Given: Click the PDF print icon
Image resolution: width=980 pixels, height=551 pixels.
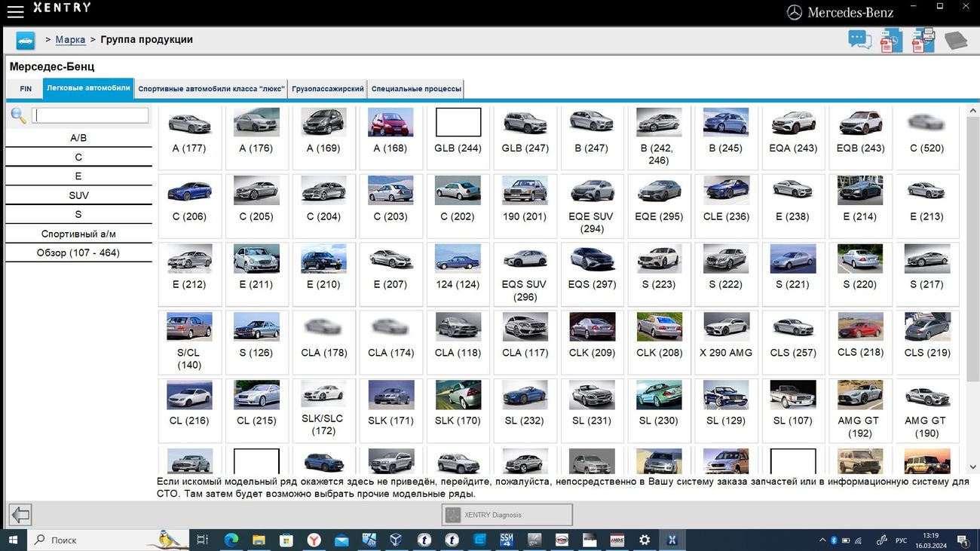Looking at the screenshot, I should click(x=923, y=40).
